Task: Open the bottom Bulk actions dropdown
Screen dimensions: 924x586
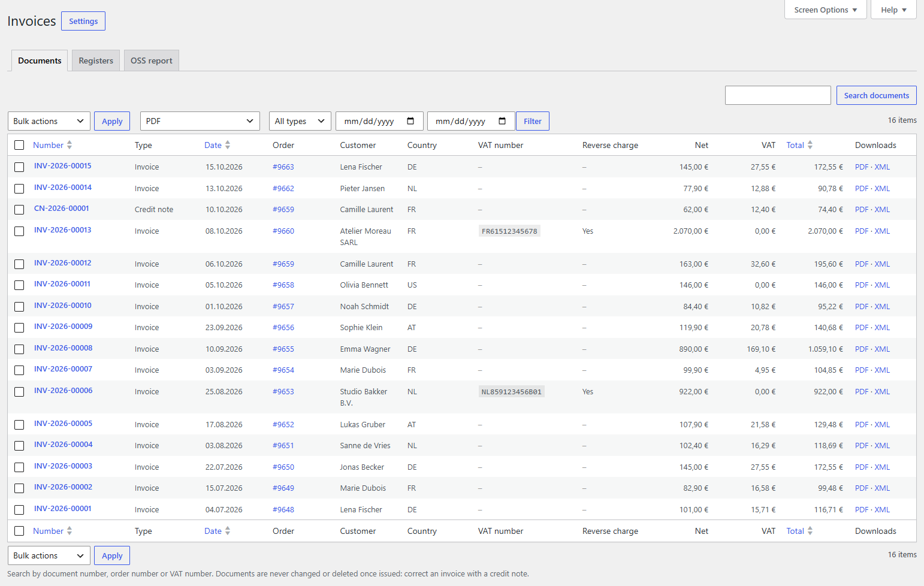Action: click(49, 555)
